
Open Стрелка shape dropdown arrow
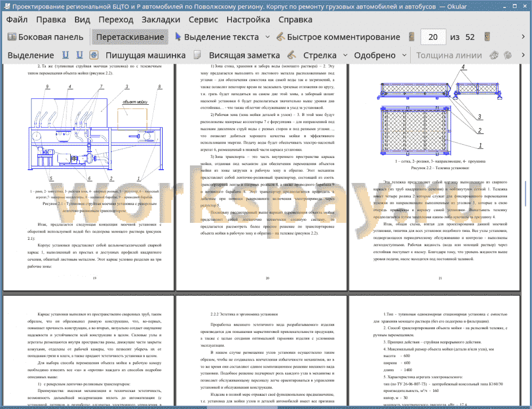[x=345, y=55]
